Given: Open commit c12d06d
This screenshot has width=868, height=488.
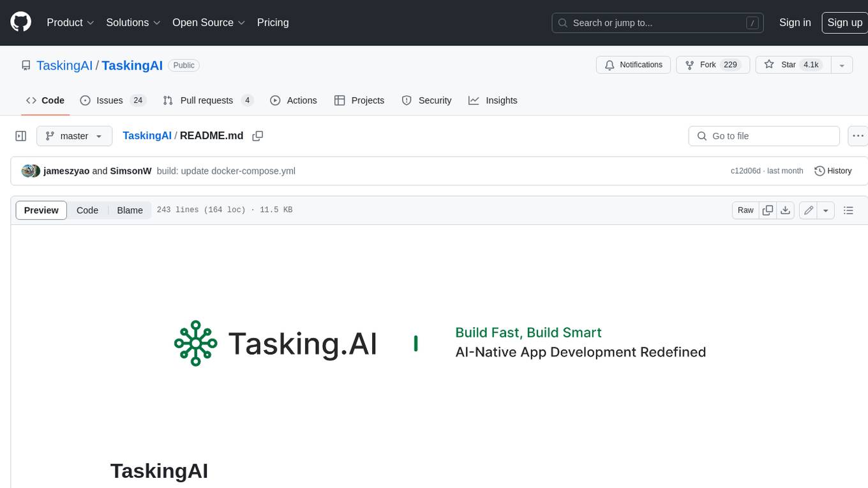Looking at the screenshot, I should coord(745,171).
